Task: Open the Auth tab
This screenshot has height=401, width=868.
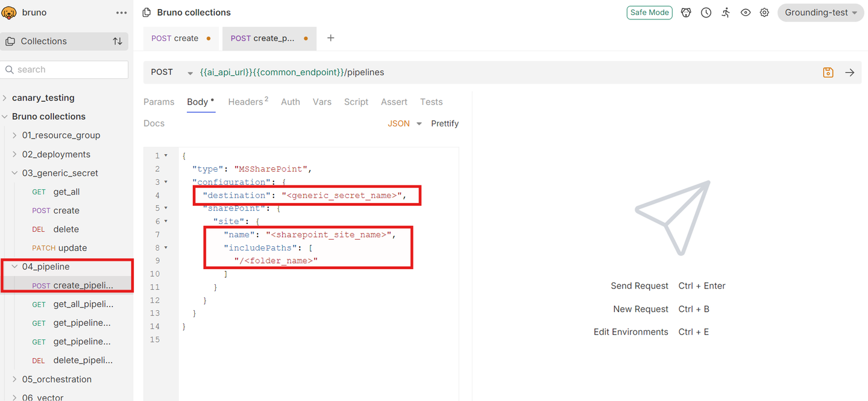Action: 291,102
